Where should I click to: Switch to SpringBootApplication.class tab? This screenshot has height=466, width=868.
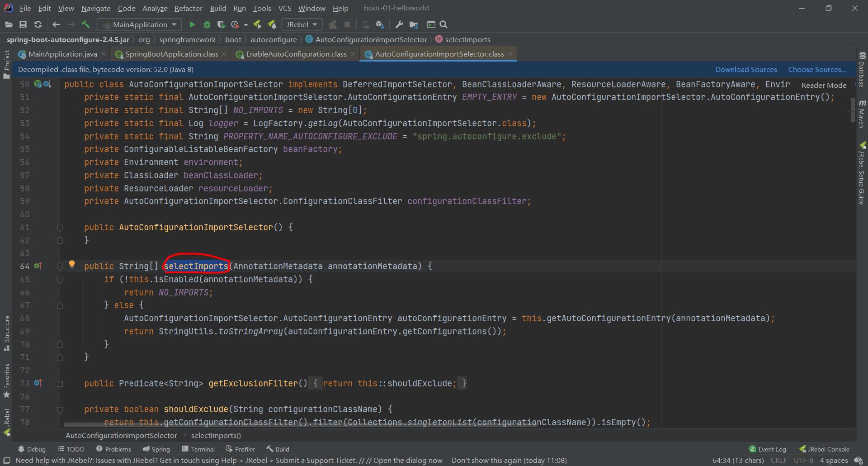tap(172, 54)
